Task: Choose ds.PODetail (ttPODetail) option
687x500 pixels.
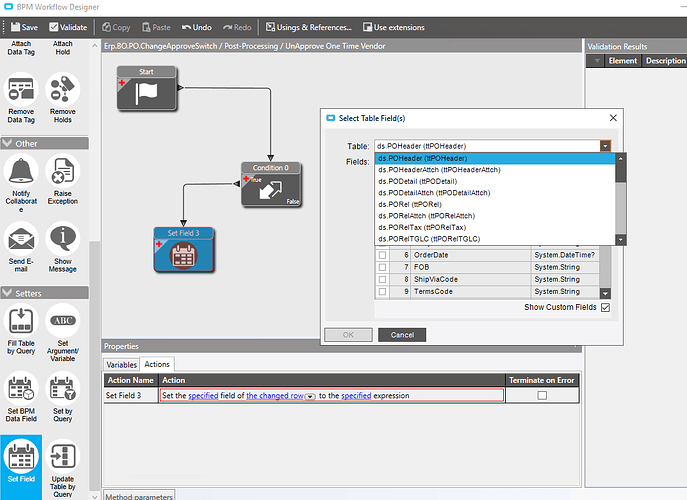Action: tap(495, 181)
